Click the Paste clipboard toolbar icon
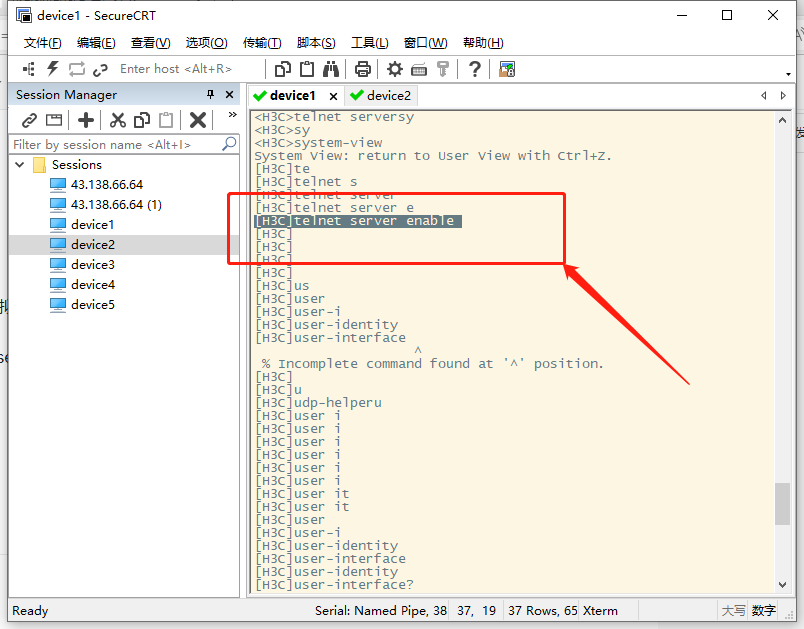Image resolution: width=804 pixels, height=629 pixels. (307, 69)
